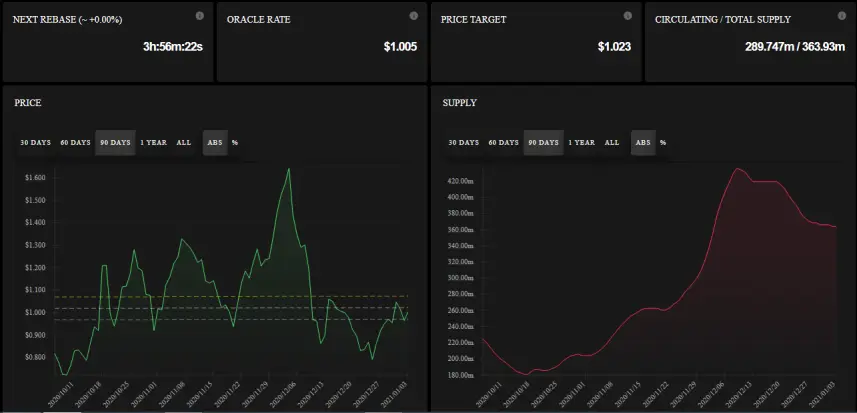The image size is (857, 413).
Task: Click the PRICE TARGET label
Action: click(x=474, y=20)
